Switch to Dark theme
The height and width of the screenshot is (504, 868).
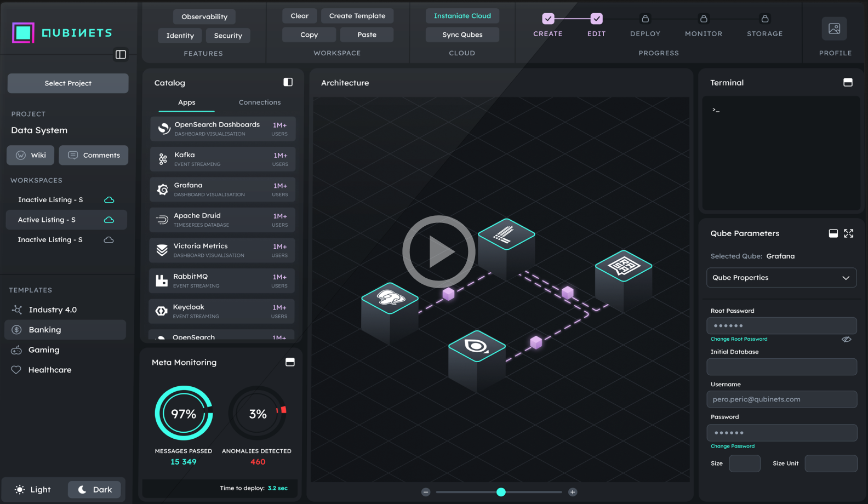pyautogui.click(x=94, y=489)
